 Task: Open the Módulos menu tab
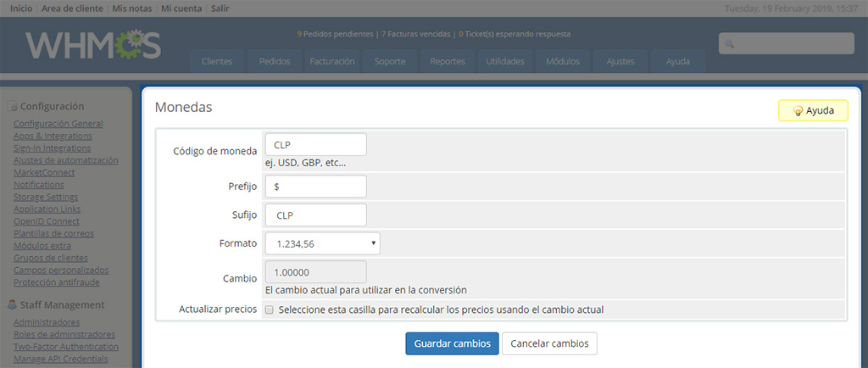[x=563, y=61]
